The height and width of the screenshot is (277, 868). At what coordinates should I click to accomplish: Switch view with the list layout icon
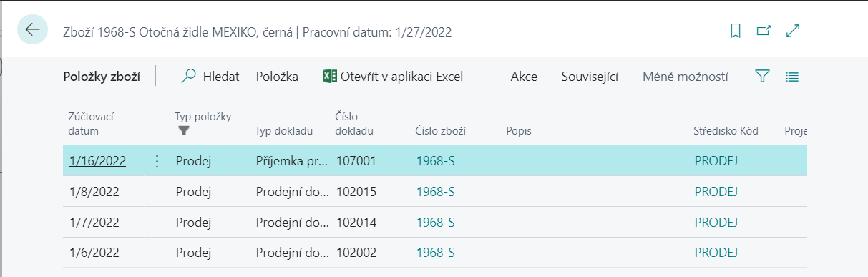[791, 77]
